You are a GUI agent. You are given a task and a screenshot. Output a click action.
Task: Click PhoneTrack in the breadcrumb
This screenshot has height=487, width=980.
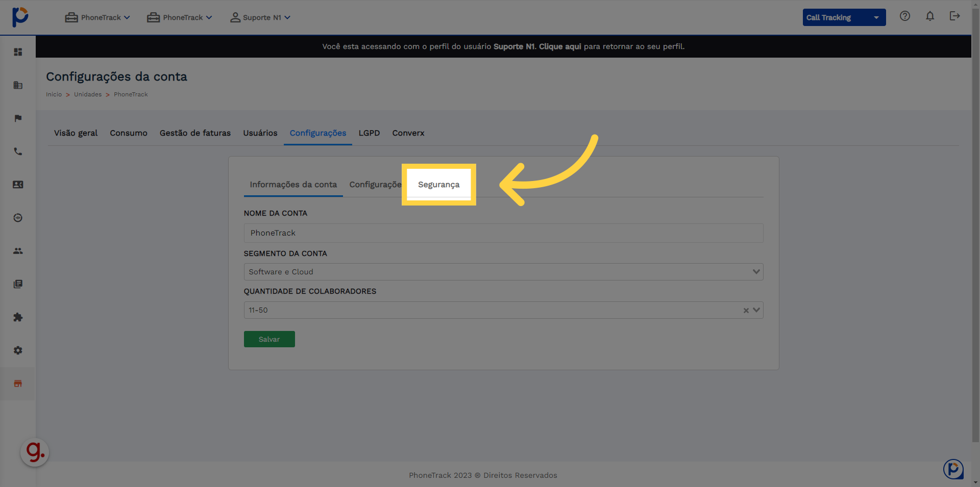click(131, 94)
